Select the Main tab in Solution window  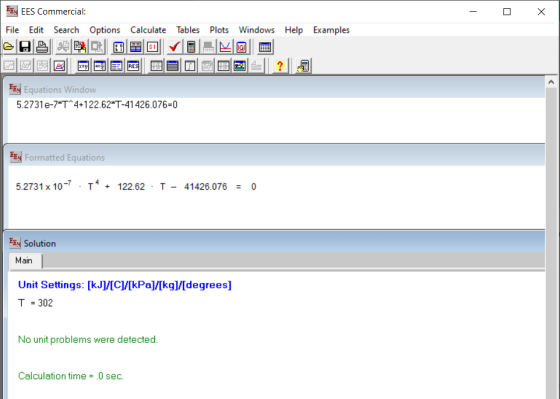pos(24,260)
